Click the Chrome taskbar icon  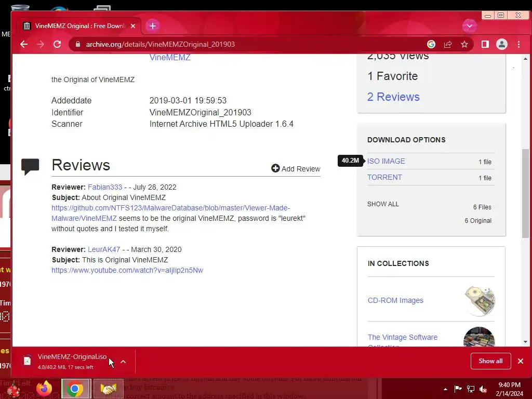point(75,389)
